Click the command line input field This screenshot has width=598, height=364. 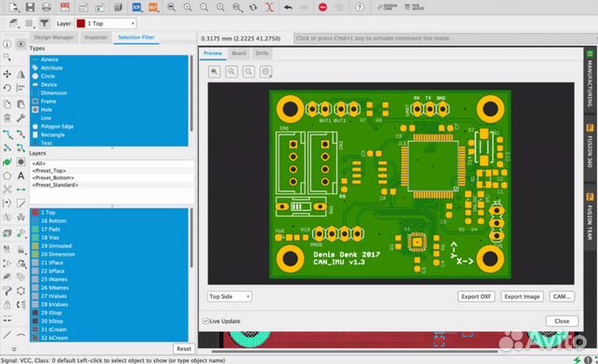pos(445,38)
